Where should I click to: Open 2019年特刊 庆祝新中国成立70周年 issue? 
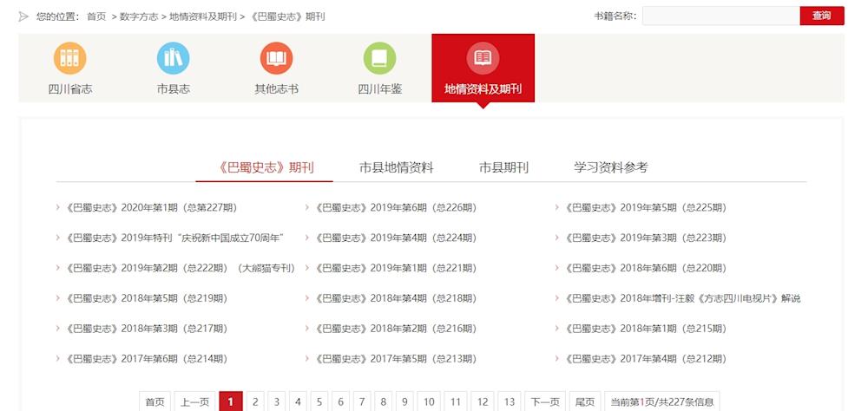point(174,238)
